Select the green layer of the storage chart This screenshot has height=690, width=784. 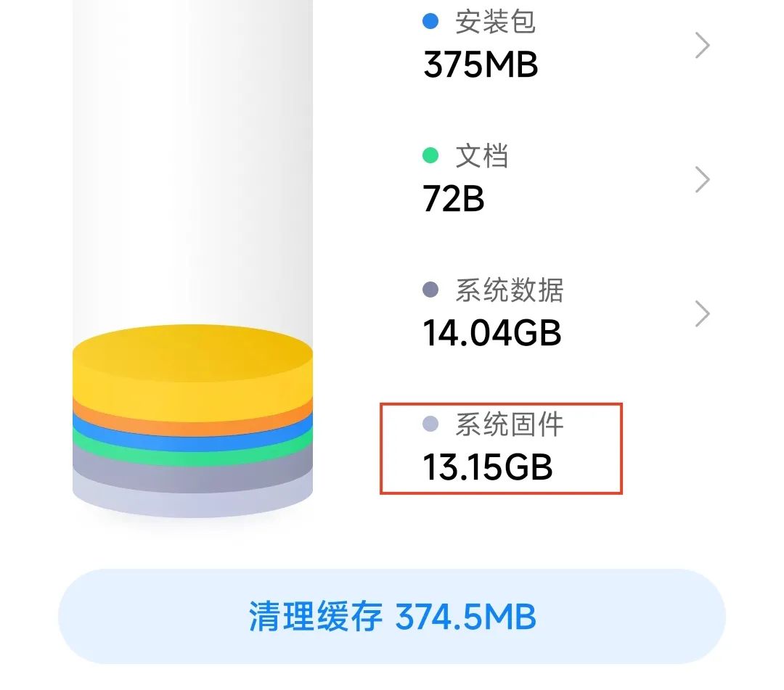192,456
